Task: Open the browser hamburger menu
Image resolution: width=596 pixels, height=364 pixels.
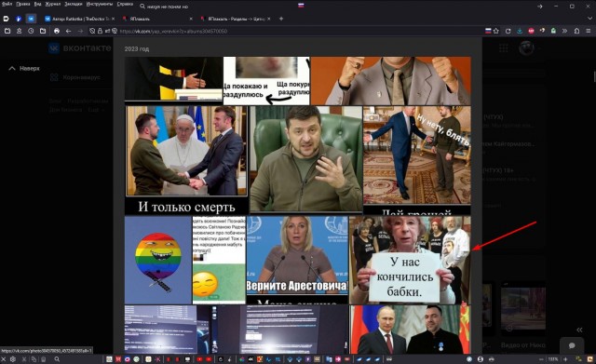Action: click(x=589, y=31)
